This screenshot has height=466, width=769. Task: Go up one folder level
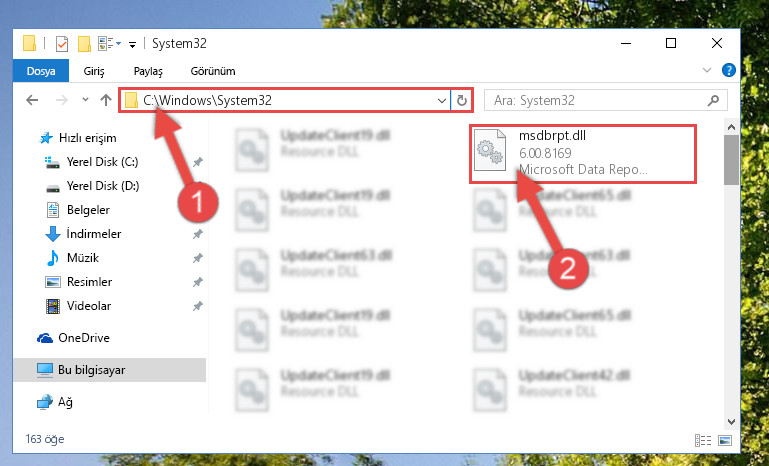point(106,100)
